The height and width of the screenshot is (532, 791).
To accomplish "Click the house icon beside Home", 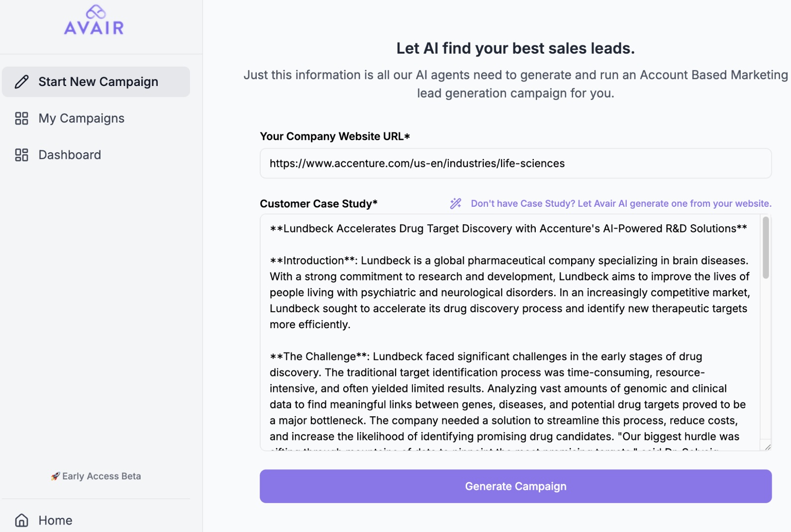I will coord(21,520).
